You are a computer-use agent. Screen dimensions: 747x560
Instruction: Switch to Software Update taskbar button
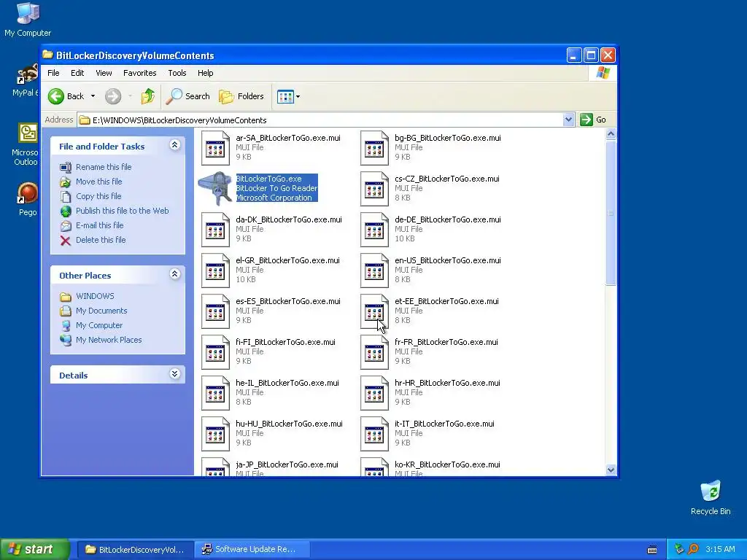pyautogui.click(x=252, y=549)
